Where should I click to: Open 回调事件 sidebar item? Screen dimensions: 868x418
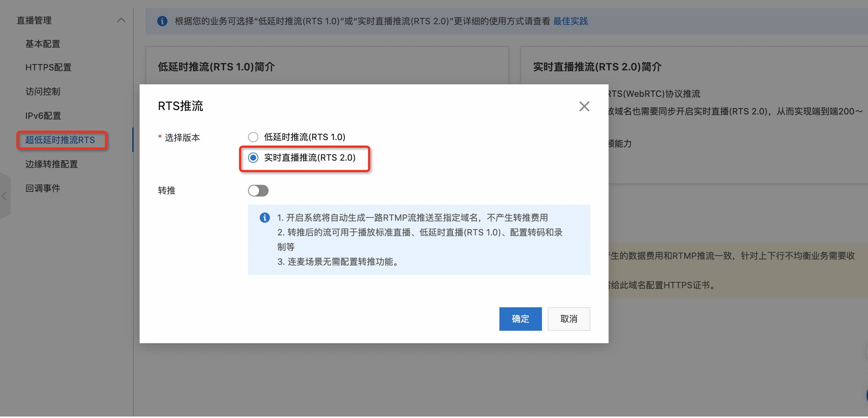click(x=43, y=188)
